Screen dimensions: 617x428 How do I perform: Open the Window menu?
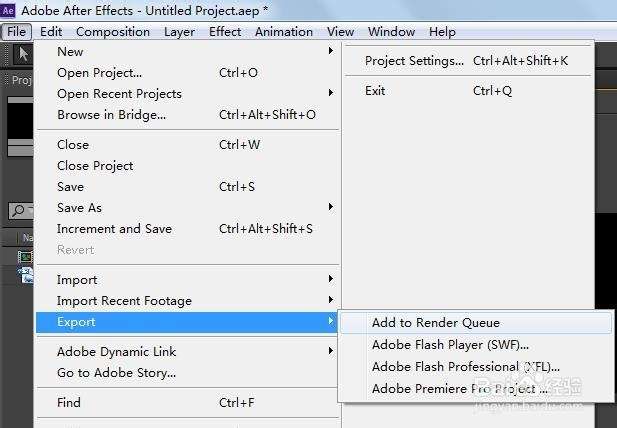(391, 31)
